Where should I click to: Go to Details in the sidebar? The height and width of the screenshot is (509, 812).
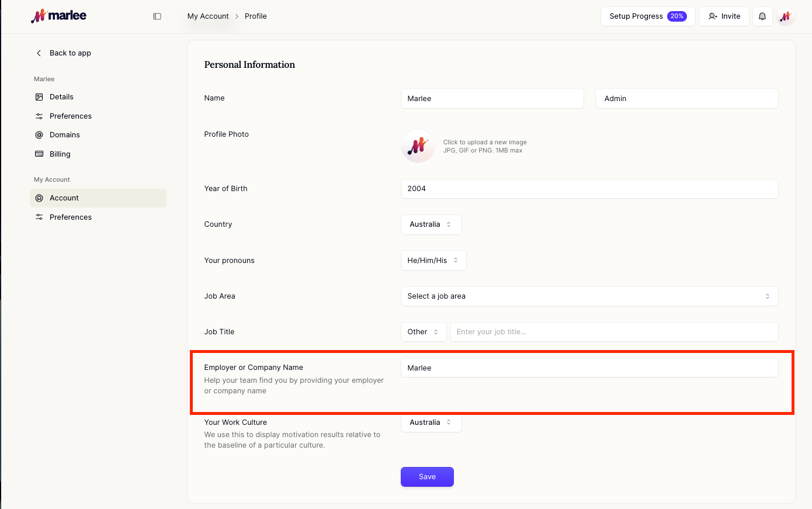pyautogui.click(x=98, y=97)
